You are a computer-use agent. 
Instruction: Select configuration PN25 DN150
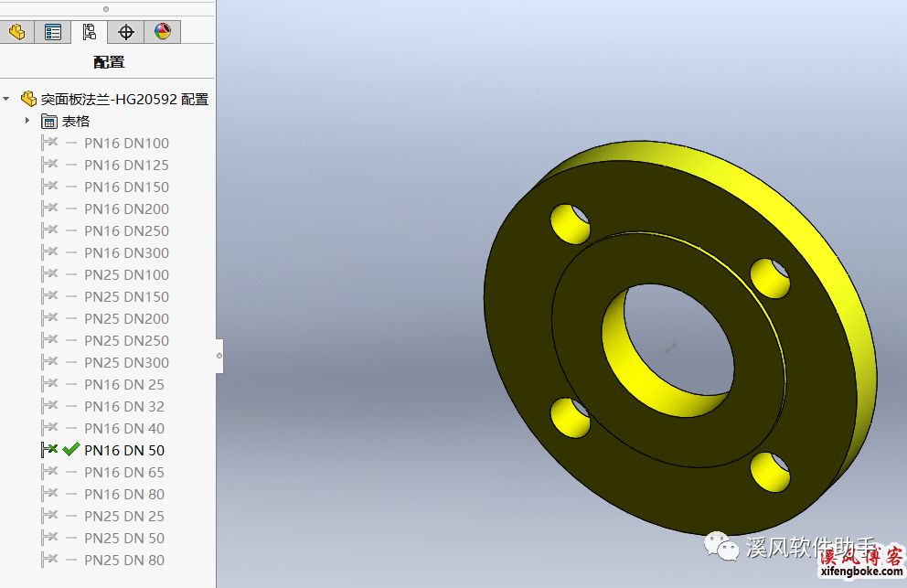(x=127, y=297)
